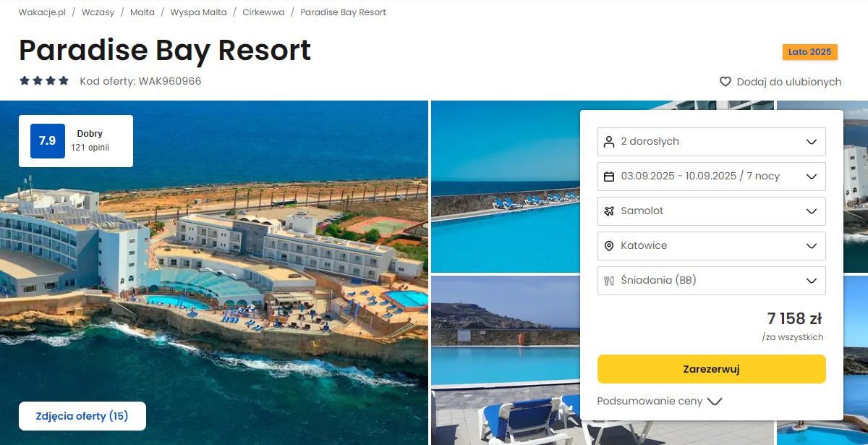Click the airplane icon beside Samolot

[x=609, y=211]
